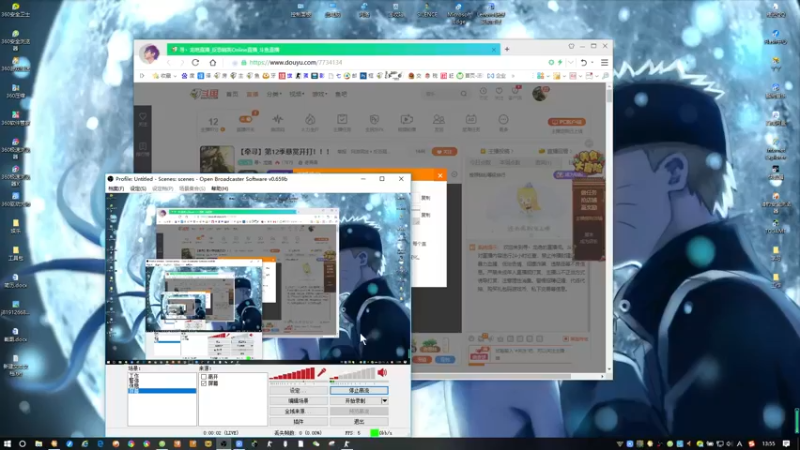The image size is (800, 450).
Task: Click the task checklist icon in streamer toolbar
Action: 342,119
